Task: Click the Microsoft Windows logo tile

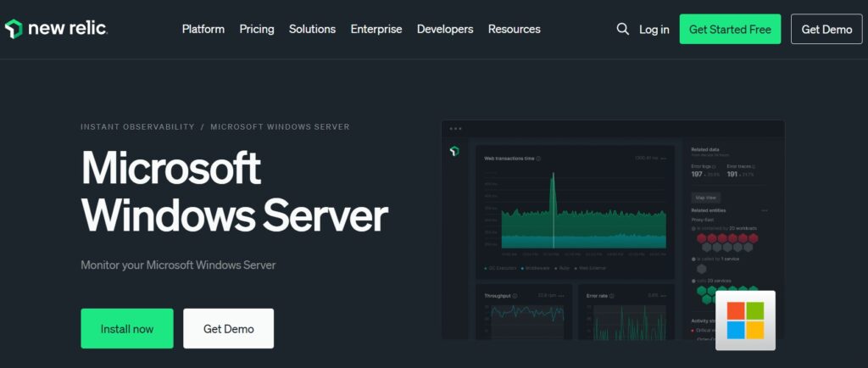Action: pos(745,321)
